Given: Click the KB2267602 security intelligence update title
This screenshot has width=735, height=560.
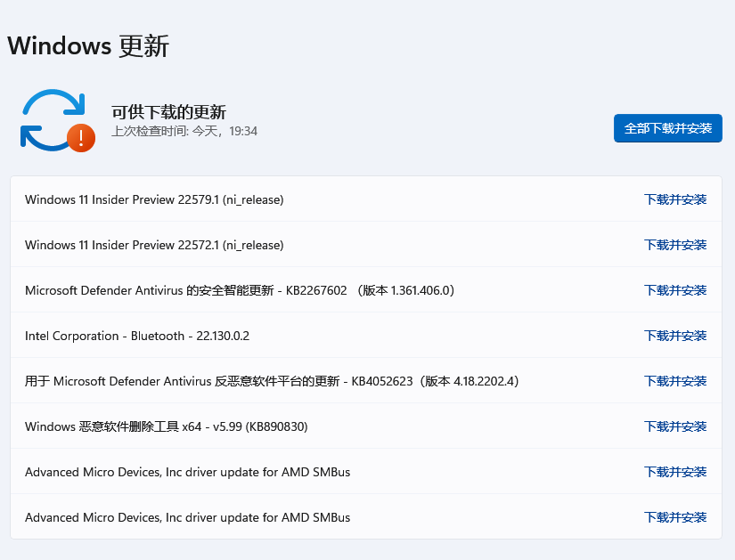Looking at the screenshot, I should (240, 290).
